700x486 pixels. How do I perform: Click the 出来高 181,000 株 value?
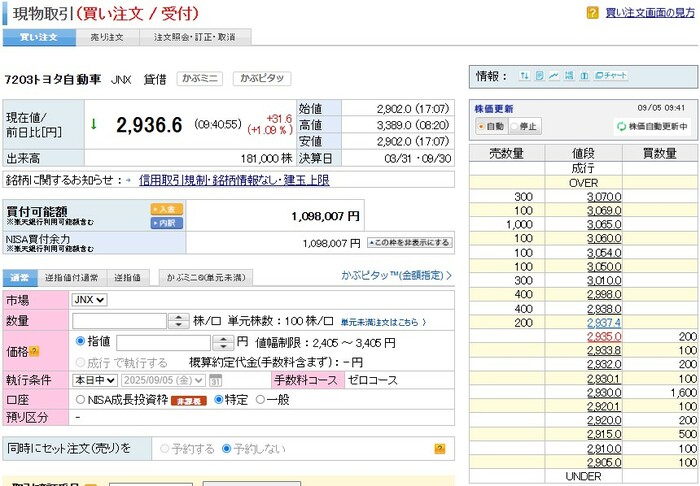click(x=266, y=158)
